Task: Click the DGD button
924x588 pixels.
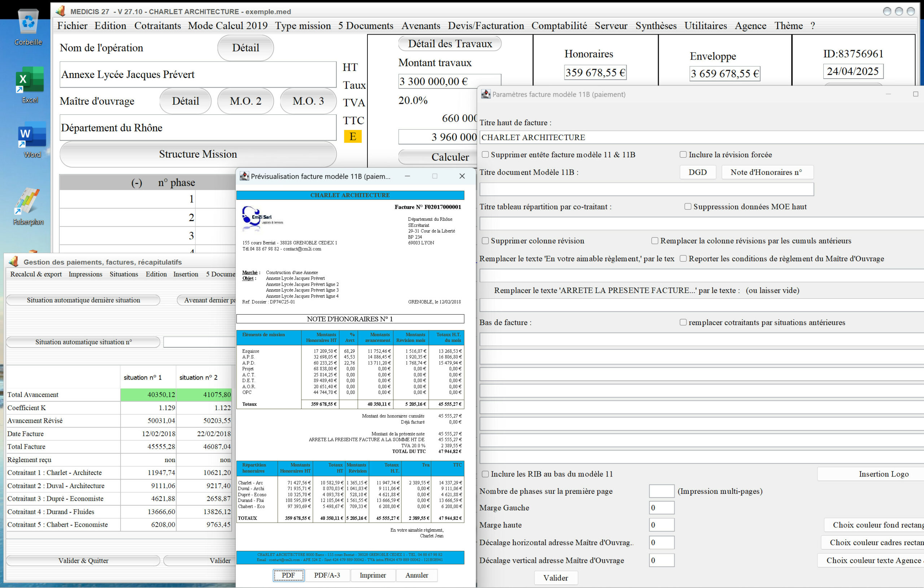Action: click(x=698, y=172)
